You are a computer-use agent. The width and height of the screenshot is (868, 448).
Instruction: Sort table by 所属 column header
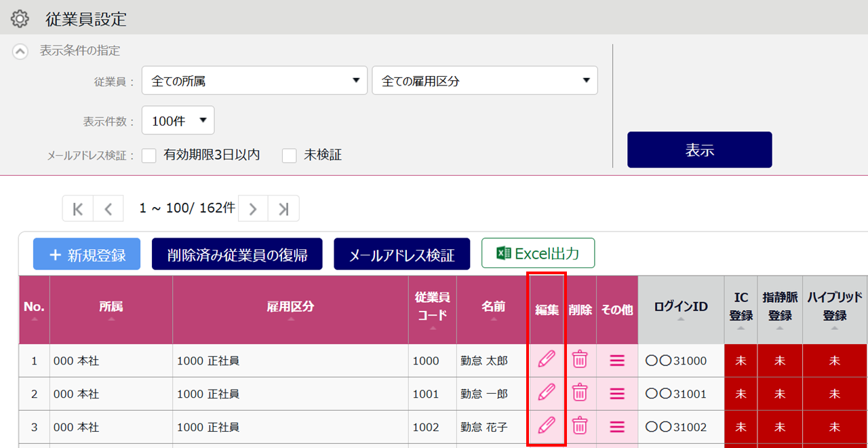click(x=111, y=310)
